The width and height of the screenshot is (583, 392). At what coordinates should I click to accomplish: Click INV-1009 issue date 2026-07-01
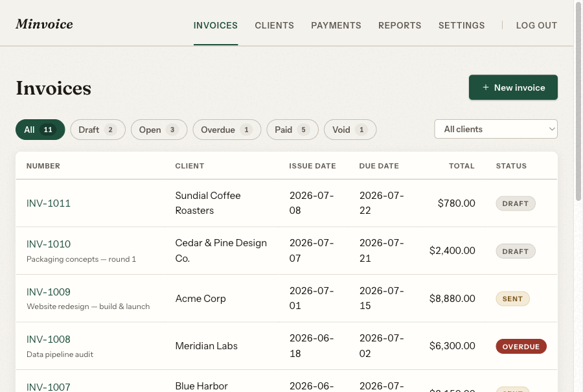312,298
